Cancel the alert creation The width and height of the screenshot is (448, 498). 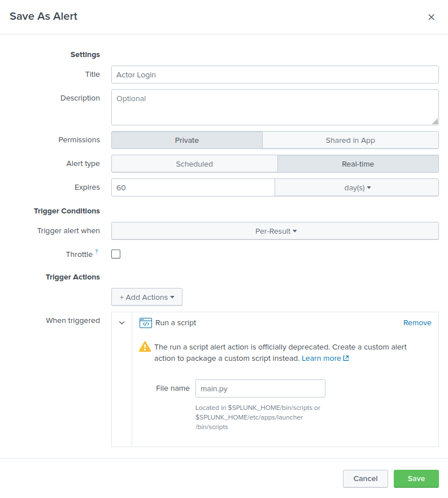(365, 478)
